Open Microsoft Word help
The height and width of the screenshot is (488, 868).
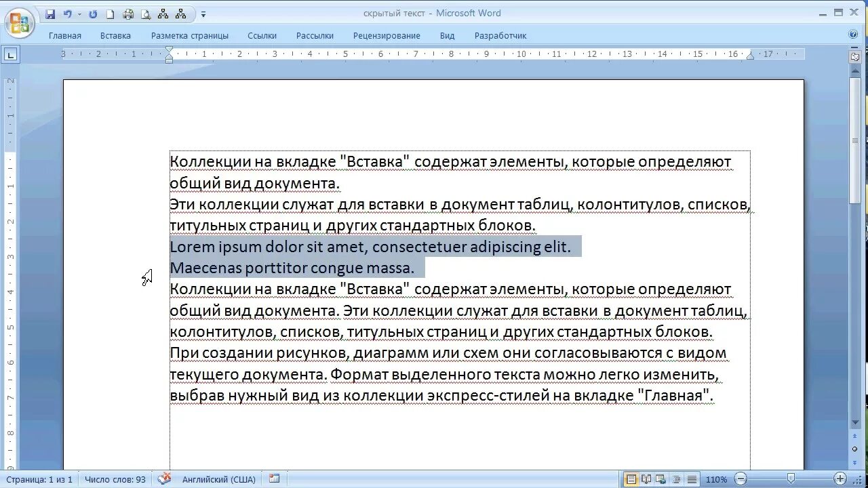[853, 35]
